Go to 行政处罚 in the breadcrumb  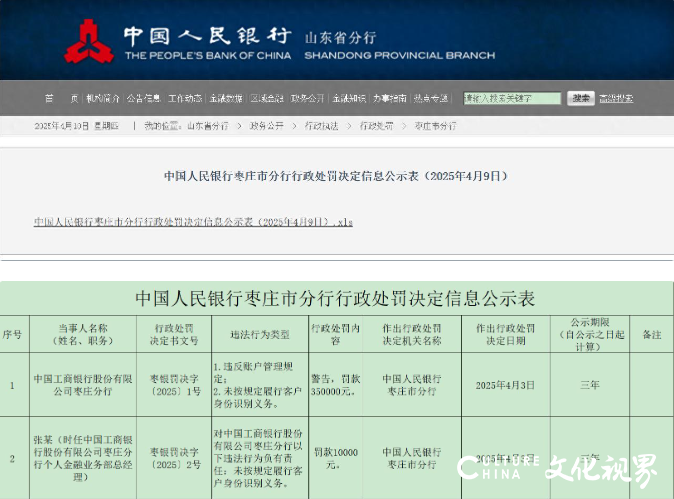377,126
